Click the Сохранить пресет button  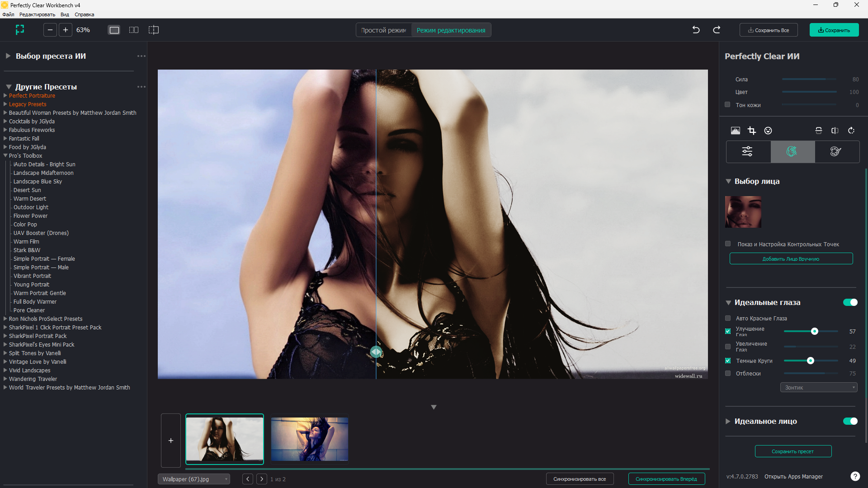(793, 451)
